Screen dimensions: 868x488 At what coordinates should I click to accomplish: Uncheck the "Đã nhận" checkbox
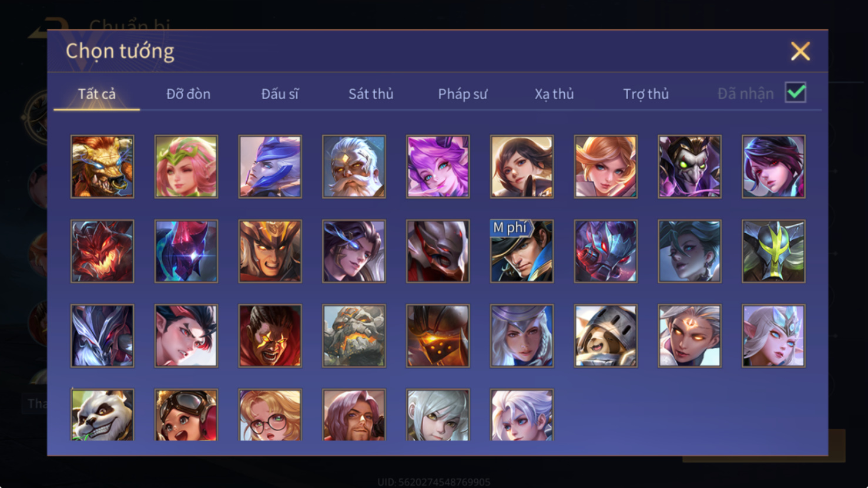[796, 93]
